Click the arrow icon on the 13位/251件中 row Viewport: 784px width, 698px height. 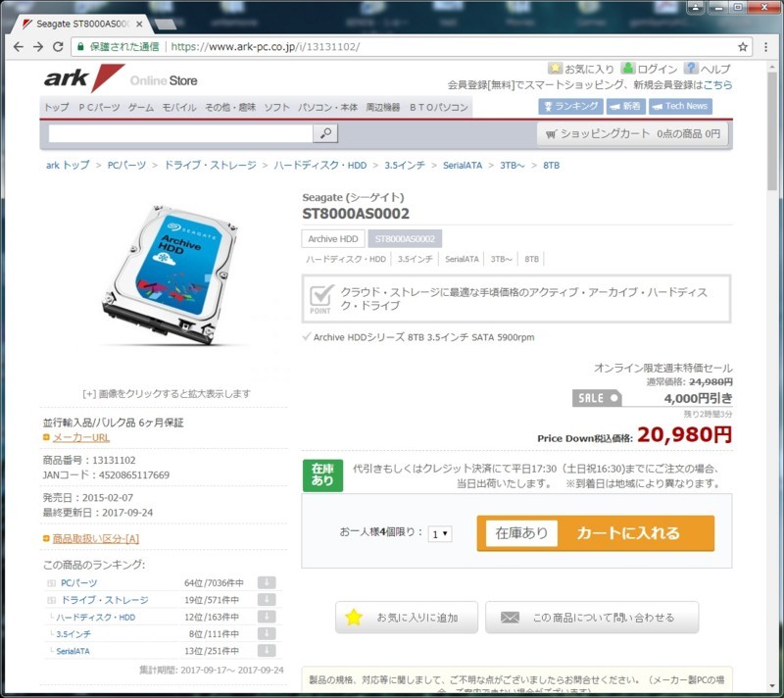click(x=267, y=651)
